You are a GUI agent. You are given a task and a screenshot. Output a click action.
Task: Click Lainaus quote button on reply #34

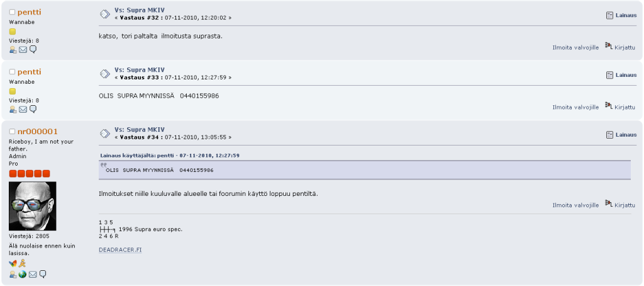tap(621, 135)
